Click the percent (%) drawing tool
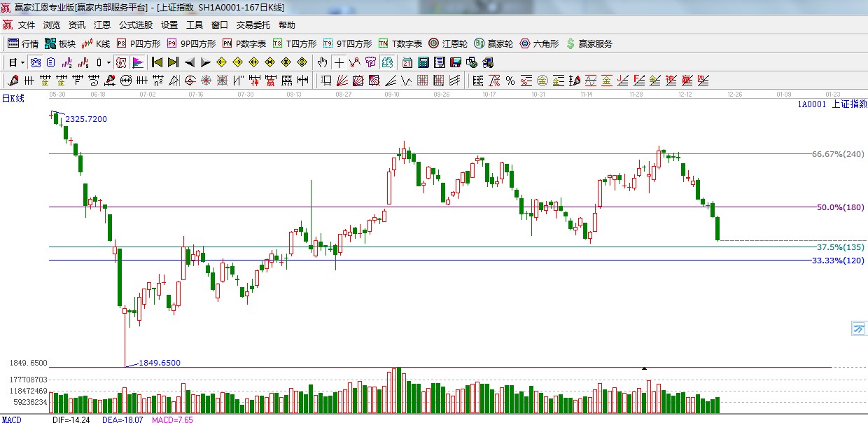The width and height of the screenshot is (868, 423). pos(510,81)
